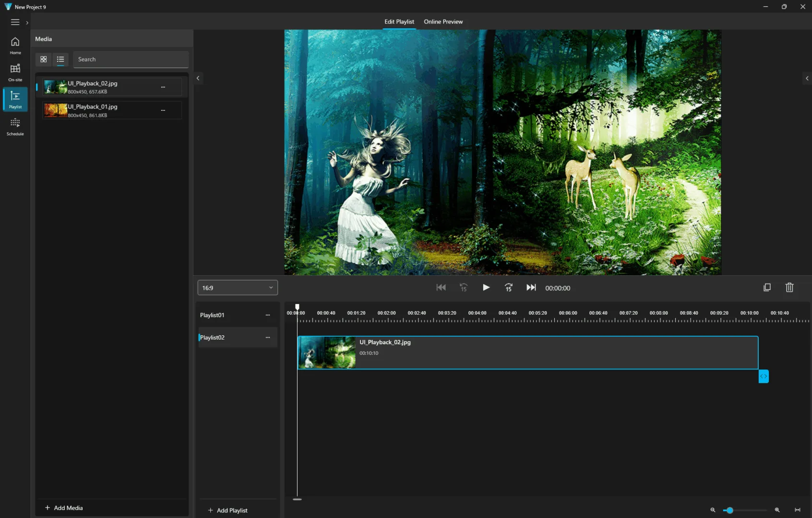Switch media panel to grid view

[44, 59]
